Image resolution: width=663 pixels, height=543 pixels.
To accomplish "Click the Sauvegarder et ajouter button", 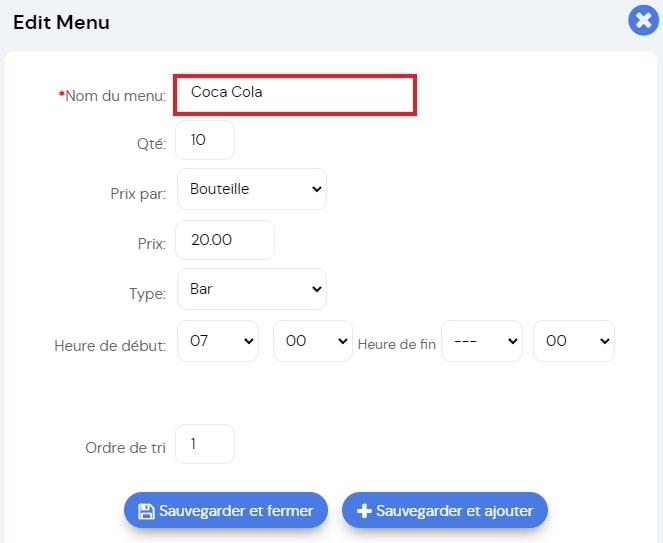I will (445, 510).
